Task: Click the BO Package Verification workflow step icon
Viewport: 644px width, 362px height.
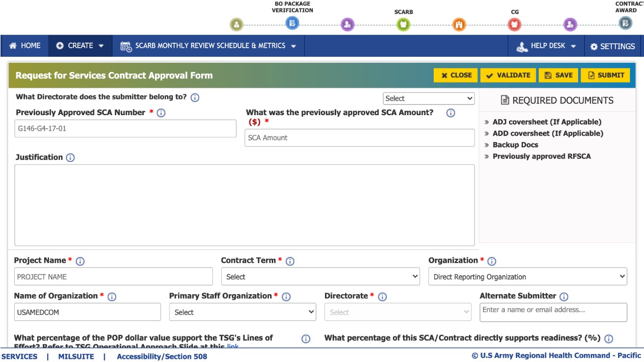Action: (292, 23)
